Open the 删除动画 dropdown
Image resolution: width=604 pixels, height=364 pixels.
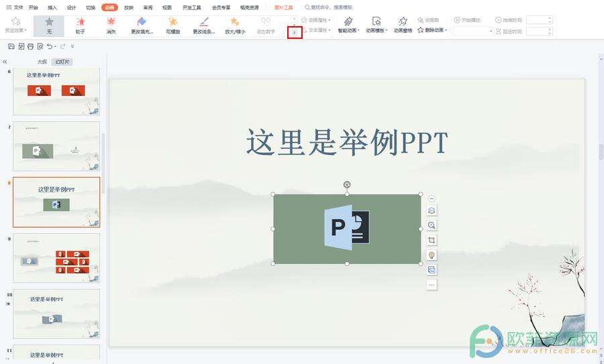coord(433,30)
